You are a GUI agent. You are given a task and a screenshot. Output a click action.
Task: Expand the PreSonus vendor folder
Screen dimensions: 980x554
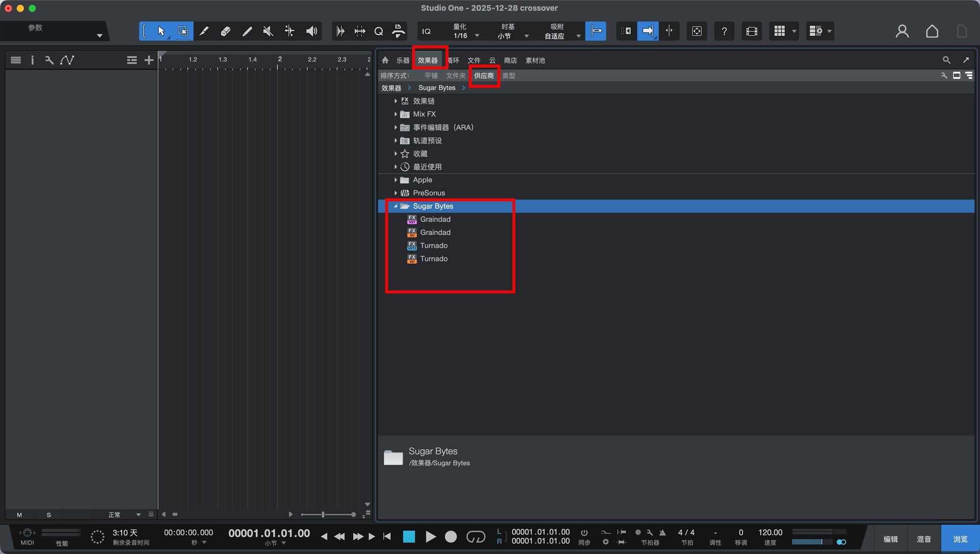coord(396,193)
